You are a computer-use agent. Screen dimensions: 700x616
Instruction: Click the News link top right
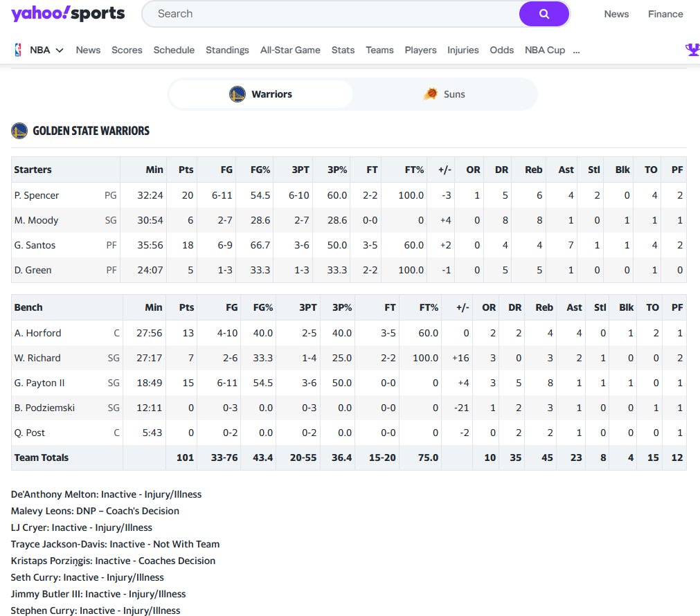click(x=616, y=13)
